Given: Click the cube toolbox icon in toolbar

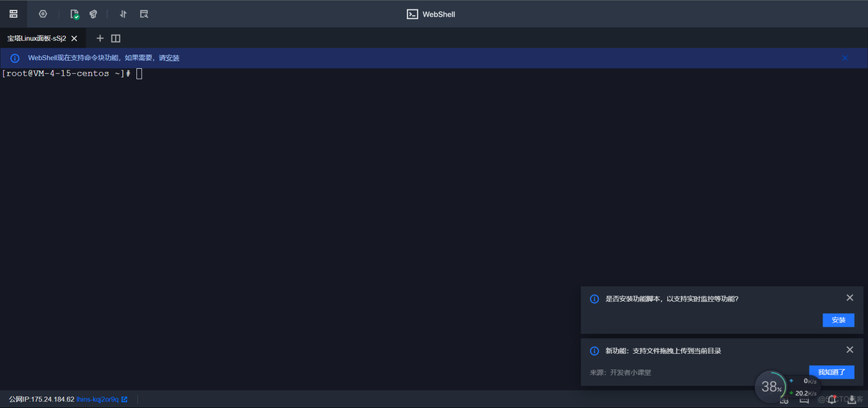Looking at the screenshot, I should (x=93, y=14).
